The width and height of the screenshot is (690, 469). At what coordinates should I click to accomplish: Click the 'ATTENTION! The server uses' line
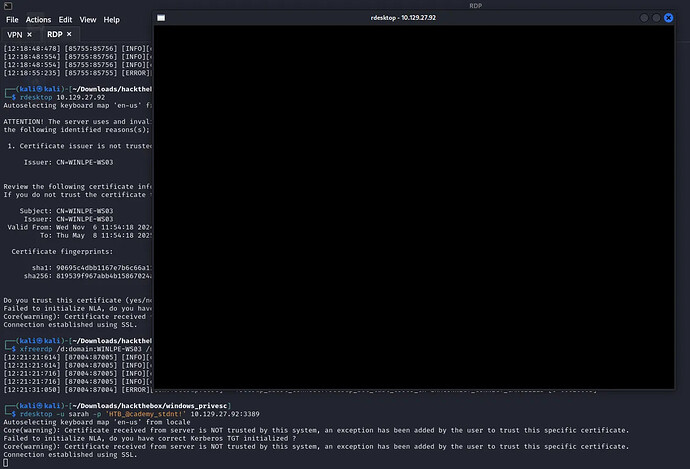pyautogui.click(x=77, y=121)
